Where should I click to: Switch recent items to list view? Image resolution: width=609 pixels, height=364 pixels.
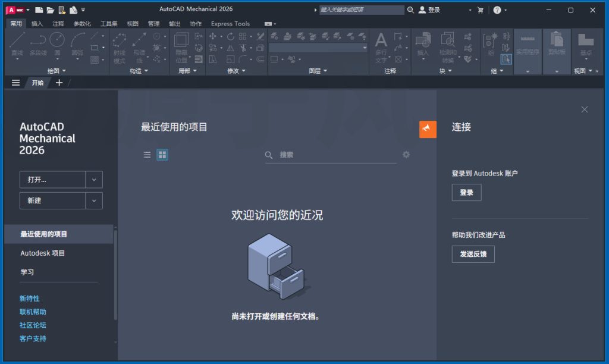(x=147, y=155)
